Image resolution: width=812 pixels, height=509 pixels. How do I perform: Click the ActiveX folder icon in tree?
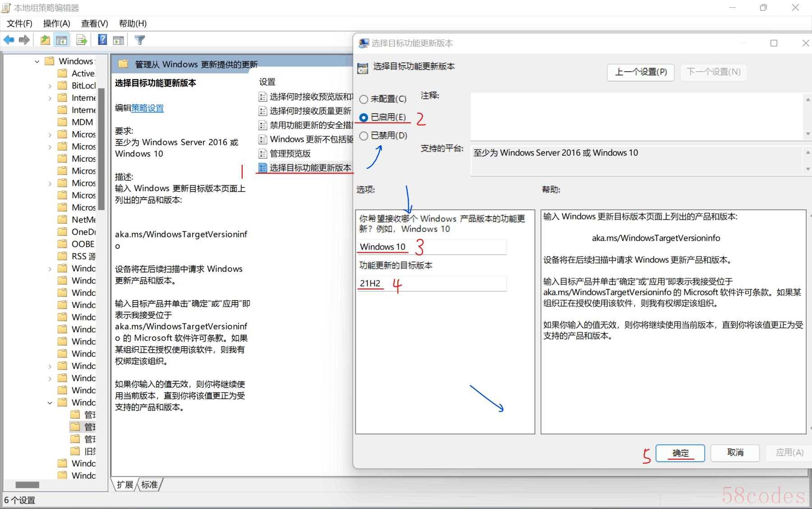63,73
